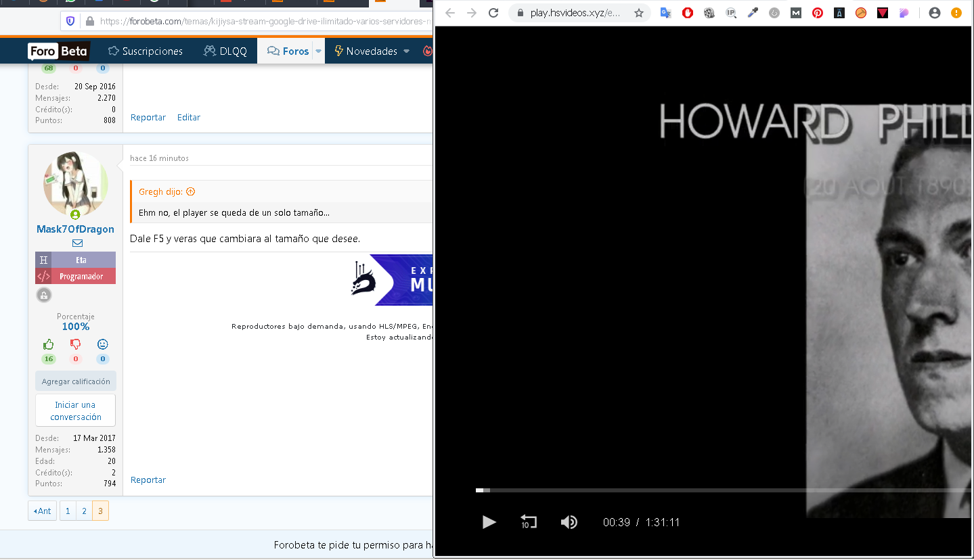The image size is (974, 560).
Task: Go to page 2 of thread
Action: click(x=84, y=511)
